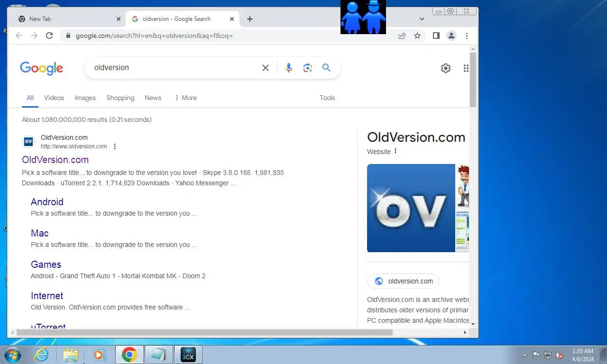The image size is (607, 364).
Task: Click horizontal scroll right arrow
Action: point(465,333)
